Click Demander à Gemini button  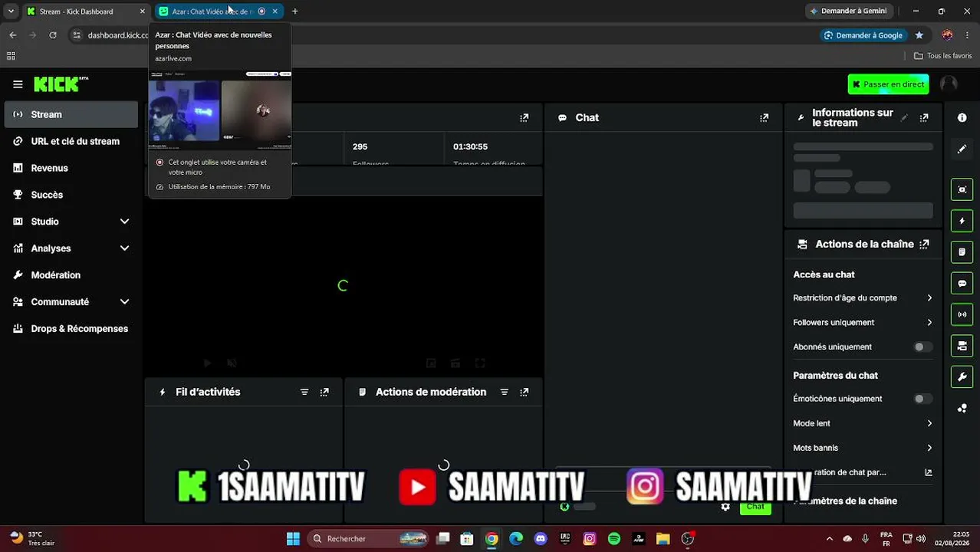(x=849, y=11)
